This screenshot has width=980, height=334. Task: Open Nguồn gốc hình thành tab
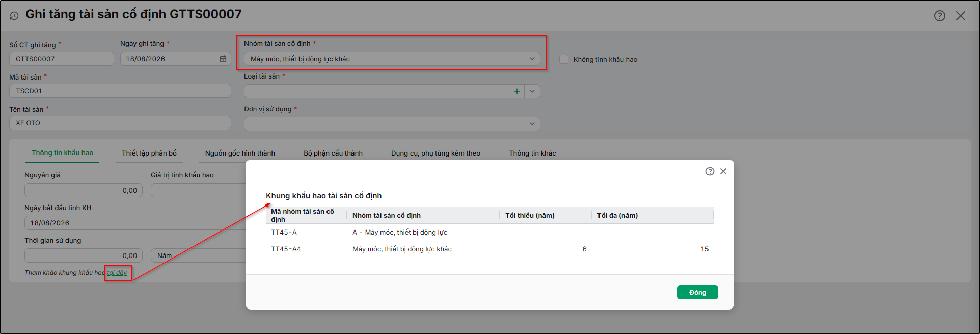coord(240,153)
